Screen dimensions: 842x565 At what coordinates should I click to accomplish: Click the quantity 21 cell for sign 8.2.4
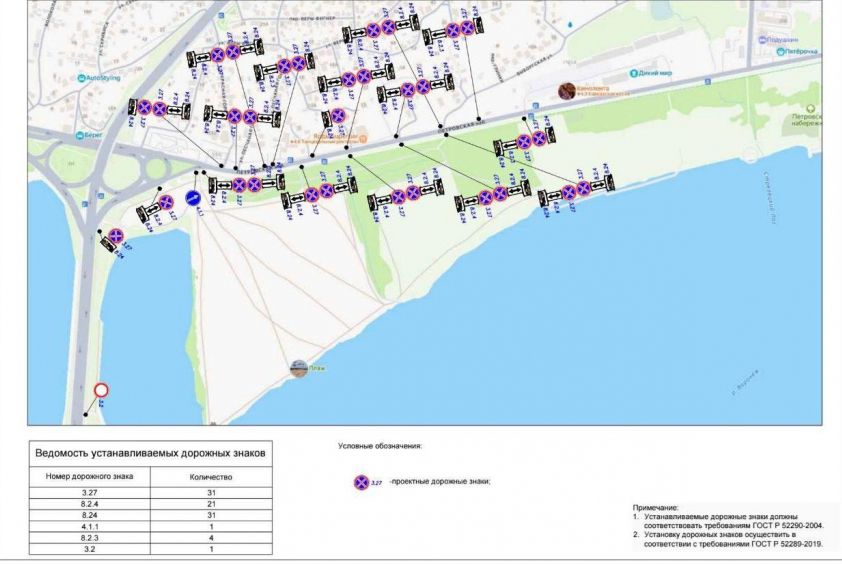pyautogui.click(x=210, y=505)
